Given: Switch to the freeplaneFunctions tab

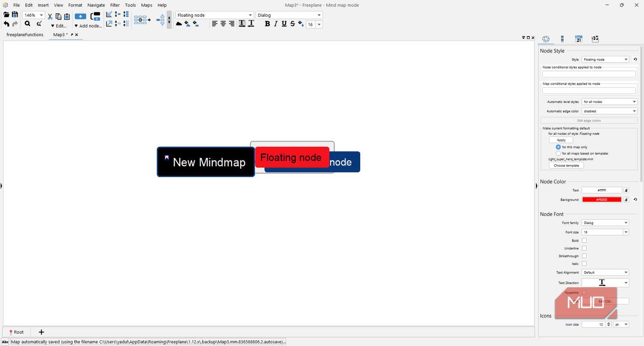Looking at the screenshot, I should (25, 35).
